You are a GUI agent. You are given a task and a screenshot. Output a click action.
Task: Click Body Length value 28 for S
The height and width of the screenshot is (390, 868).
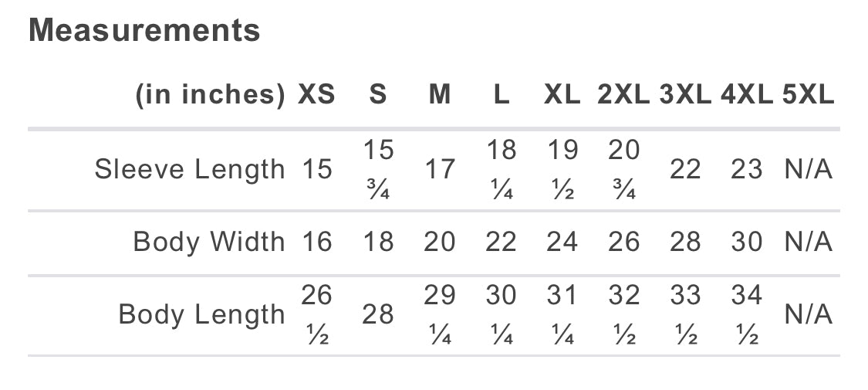click(x=378, y=314)
